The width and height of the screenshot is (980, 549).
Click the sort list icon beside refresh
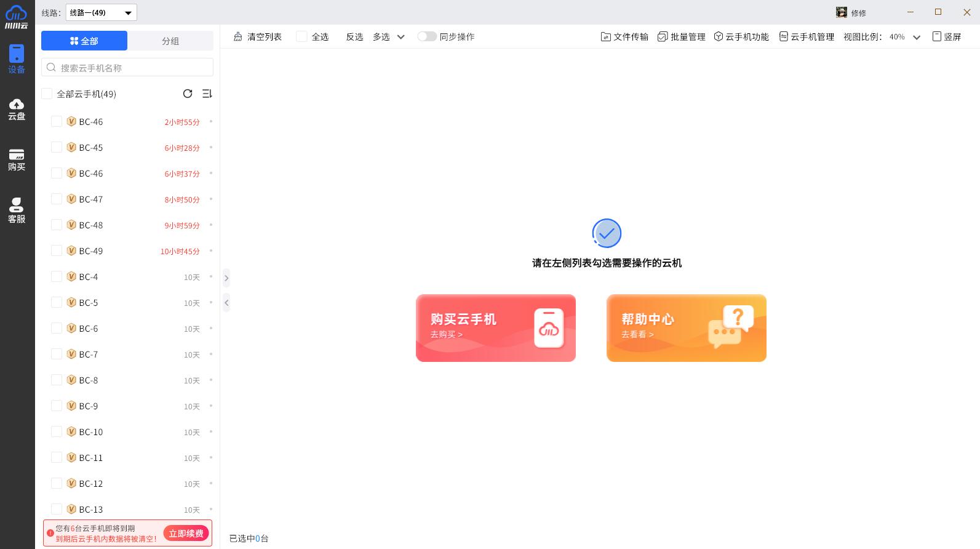(207, 94)
